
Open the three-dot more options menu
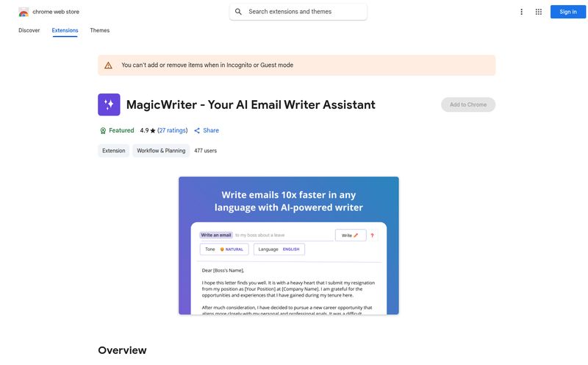[x=521, y=12]
